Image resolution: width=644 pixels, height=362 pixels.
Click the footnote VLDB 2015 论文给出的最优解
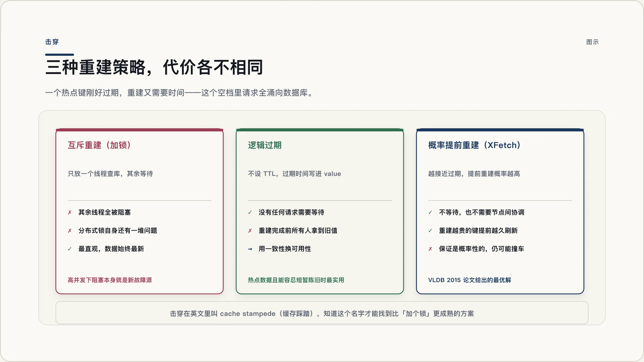coord(470,280)
